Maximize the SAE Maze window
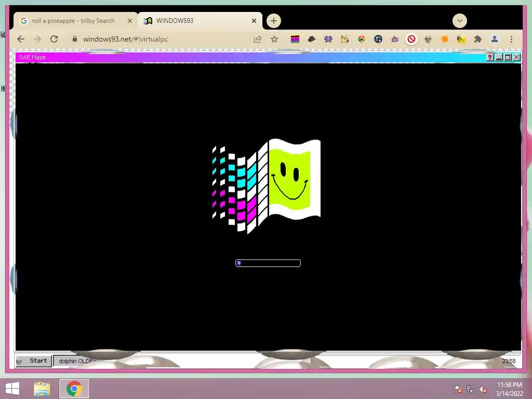The width and height of the screenshot is (532, 399). tap(508, 57)
